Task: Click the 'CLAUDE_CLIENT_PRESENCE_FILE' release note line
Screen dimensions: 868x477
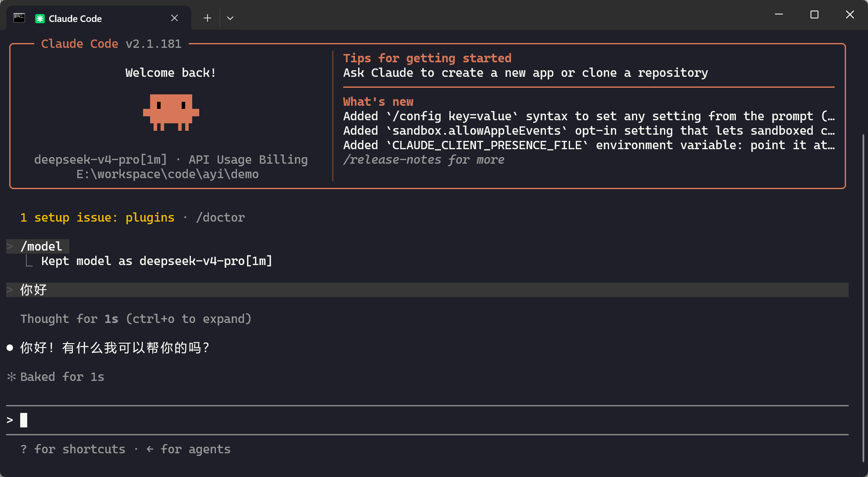Action: click(x=589, y=145)
